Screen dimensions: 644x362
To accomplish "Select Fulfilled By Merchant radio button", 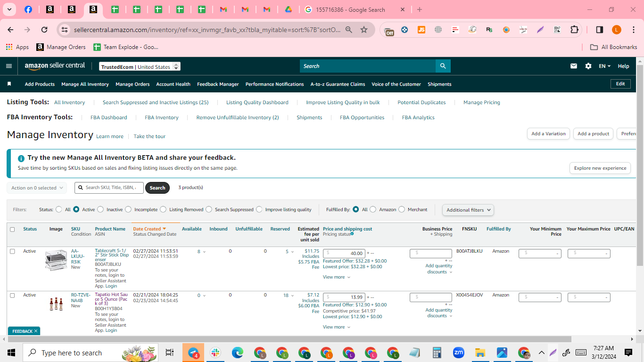I will click(x=402, y=210).
